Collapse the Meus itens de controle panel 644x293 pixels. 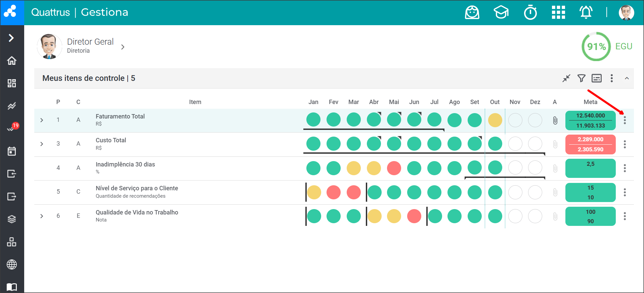(x=627, y=78)
